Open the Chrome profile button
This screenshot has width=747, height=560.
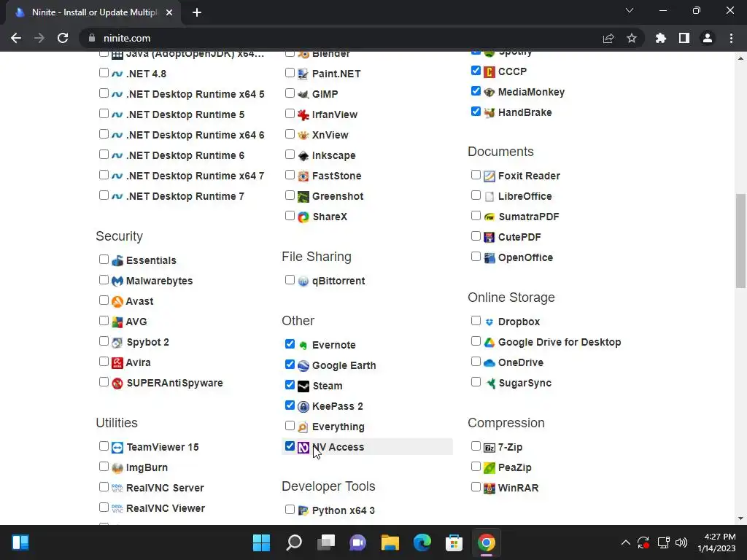click(x=708, y=38)
